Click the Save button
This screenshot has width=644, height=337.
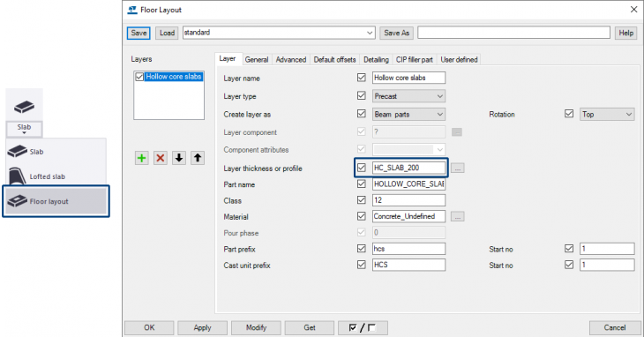(139, 33)
